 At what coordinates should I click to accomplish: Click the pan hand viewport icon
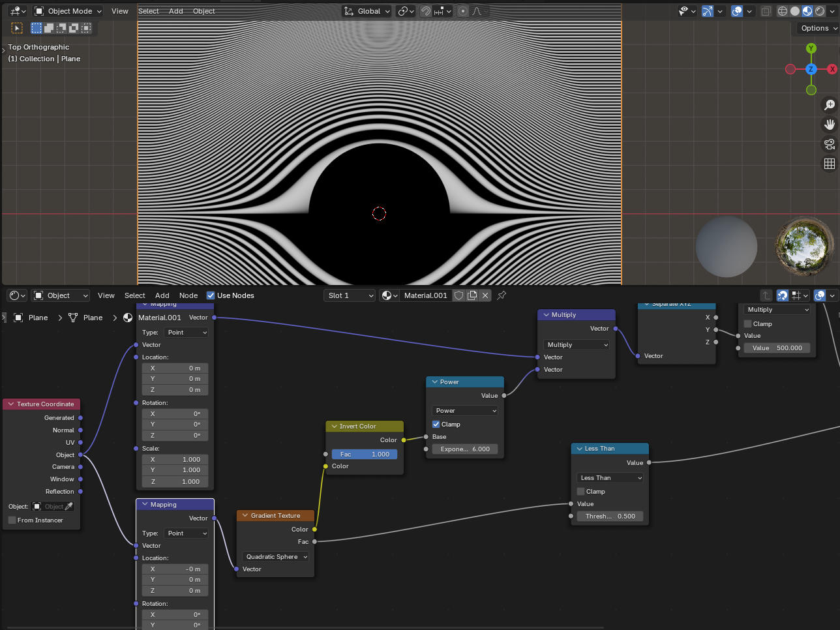830,125
